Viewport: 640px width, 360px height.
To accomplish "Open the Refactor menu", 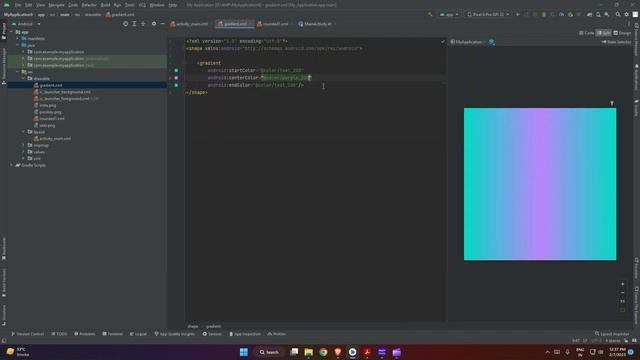I will point(89,5).
